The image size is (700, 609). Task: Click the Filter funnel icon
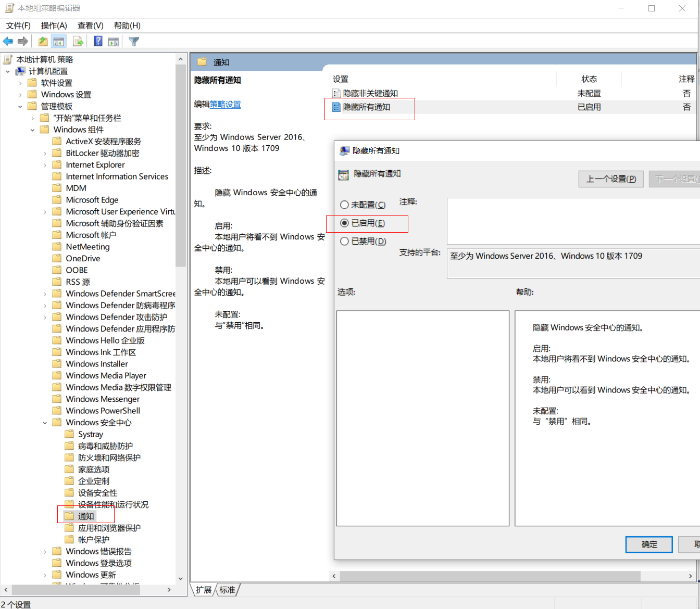[x=134, y=42]
